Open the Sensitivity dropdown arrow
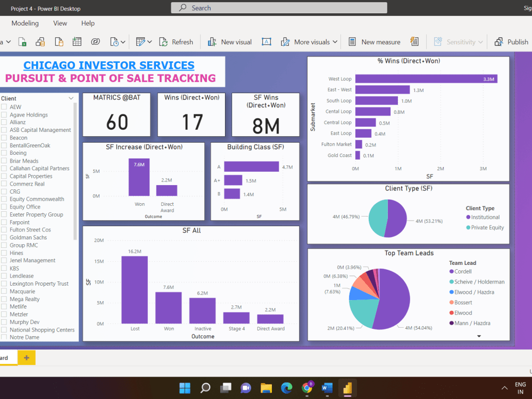This screenshot has width=532, height=399. coord(480,42)
